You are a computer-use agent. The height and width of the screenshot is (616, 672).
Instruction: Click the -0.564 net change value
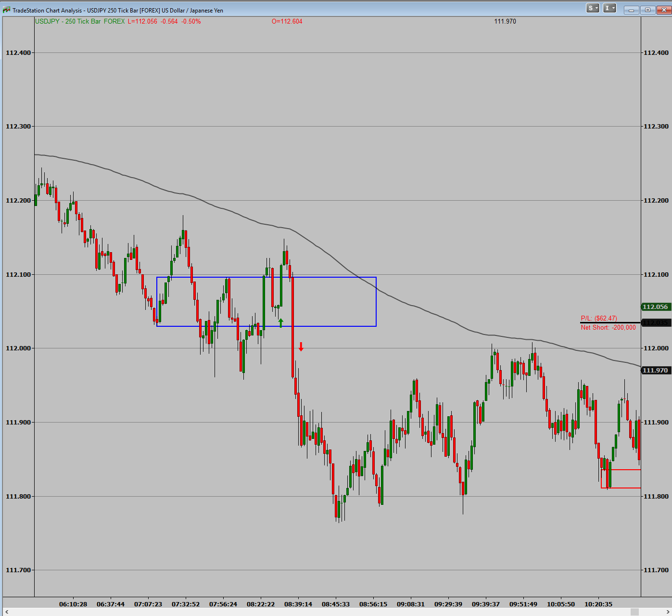click(x=169, y=22)
